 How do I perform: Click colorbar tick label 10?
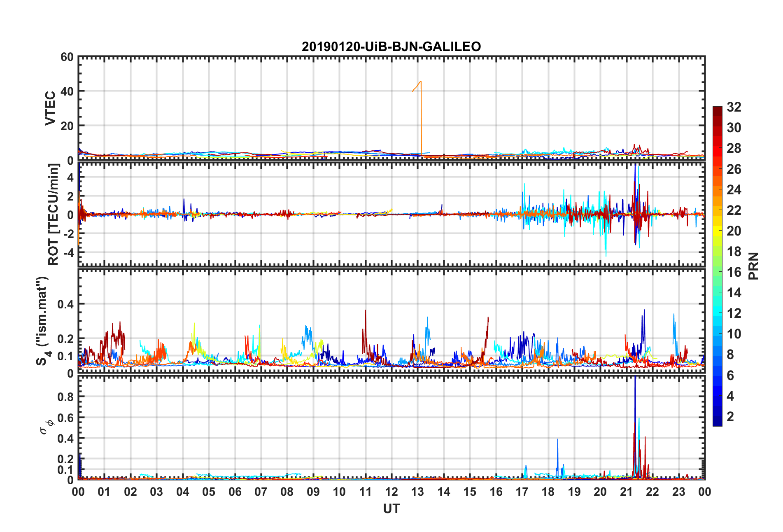coord(734,334)
